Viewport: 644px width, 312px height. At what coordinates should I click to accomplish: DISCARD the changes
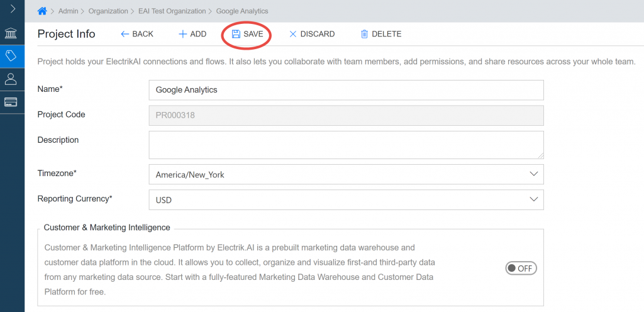pyautogui.click(x=312, y=34)
